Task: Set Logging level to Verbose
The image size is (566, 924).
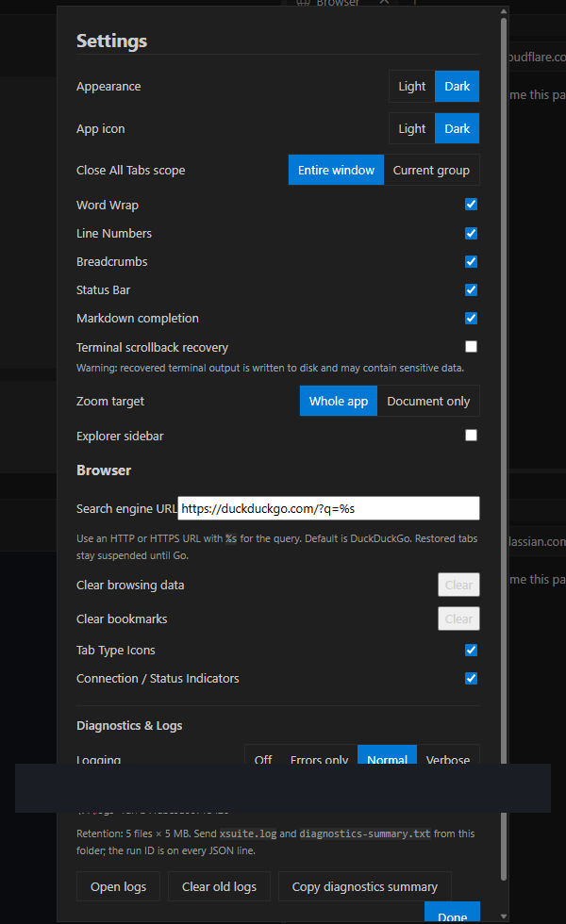Action: coord(448,755)
